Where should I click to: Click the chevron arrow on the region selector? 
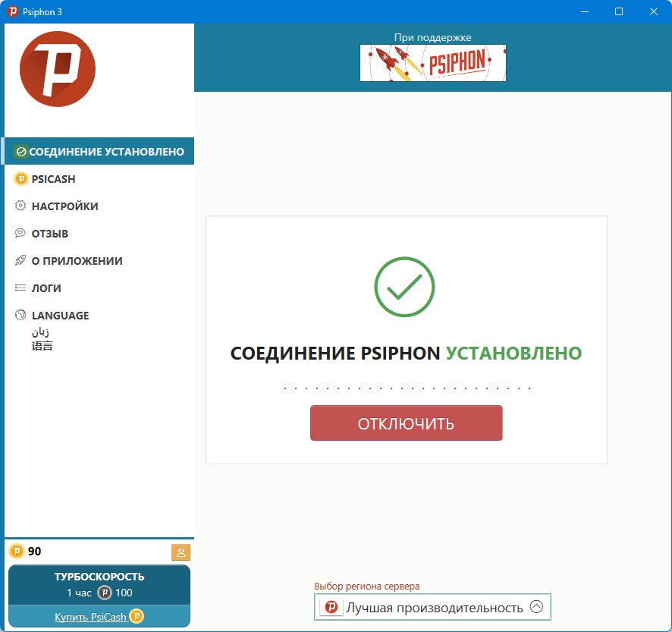click(x=536, y=607)
